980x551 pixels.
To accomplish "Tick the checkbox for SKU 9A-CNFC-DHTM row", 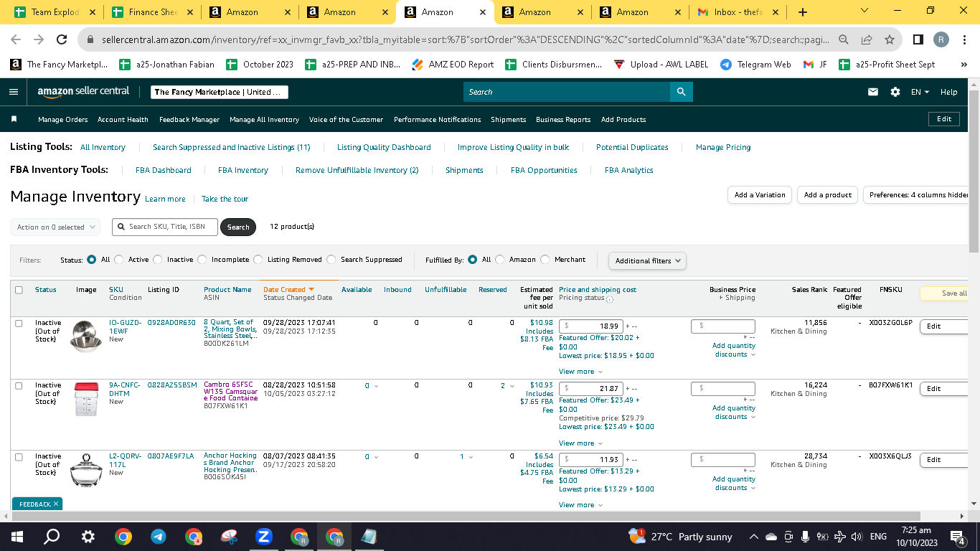I will 19,386.
